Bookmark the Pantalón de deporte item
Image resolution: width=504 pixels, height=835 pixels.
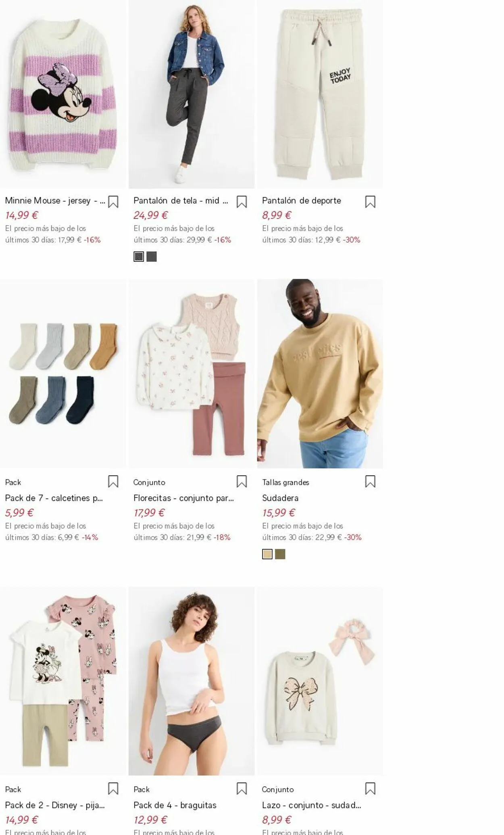coord(370,202)
